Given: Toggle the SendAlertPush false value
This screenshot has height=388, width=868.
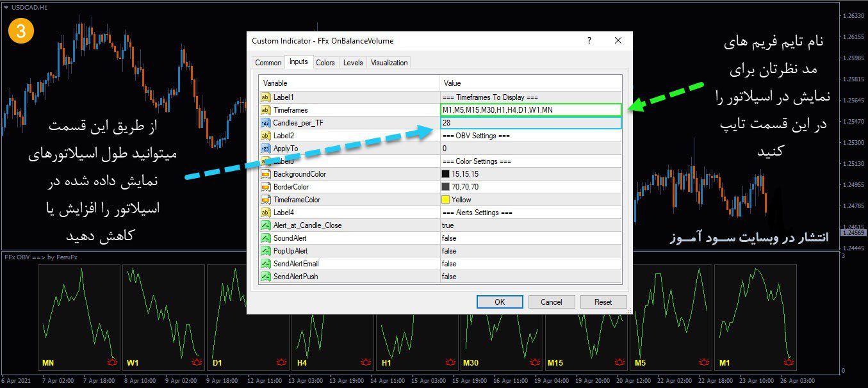Looking at the screenshot, I should [x=530, y=277].
